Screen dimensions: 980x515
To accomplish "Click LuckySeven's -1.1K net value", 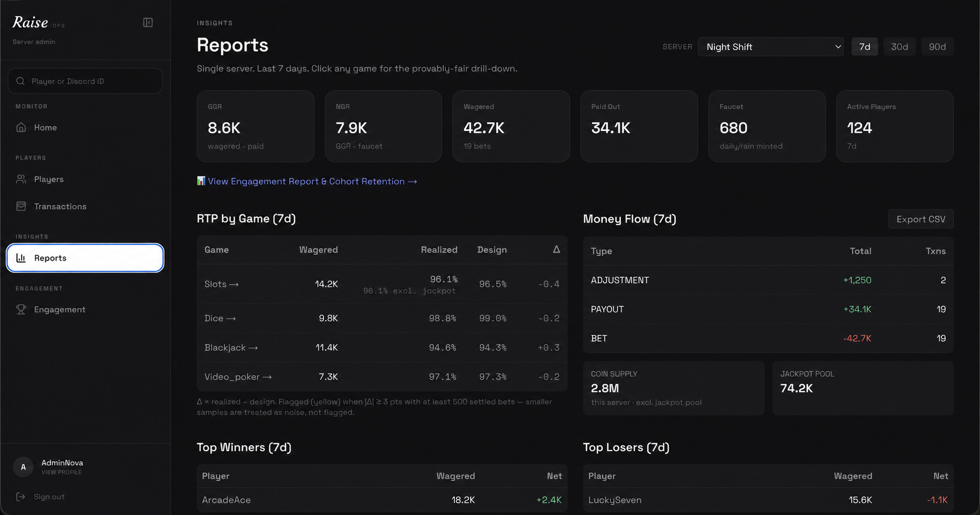I will point(937,500).
